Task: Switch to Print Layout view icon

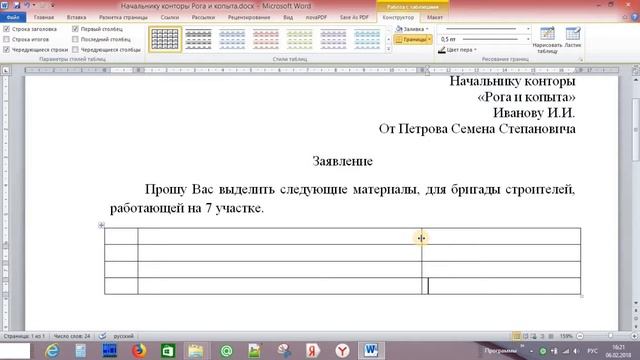Action: [516, 336]
